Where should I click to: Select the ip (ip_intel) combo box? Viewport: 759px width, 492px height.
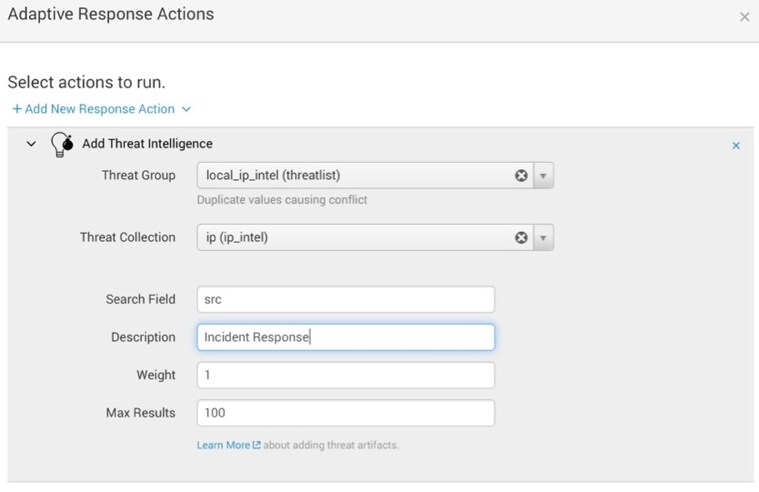pyautogui.click(x=375, y=237)
